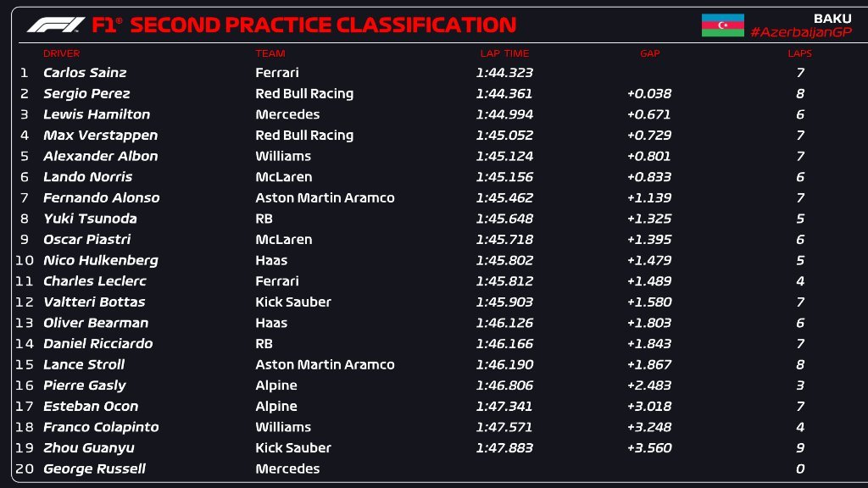The image size is (868, 488).
Task: Click the LAPS column header
Action: click(799, 53)
